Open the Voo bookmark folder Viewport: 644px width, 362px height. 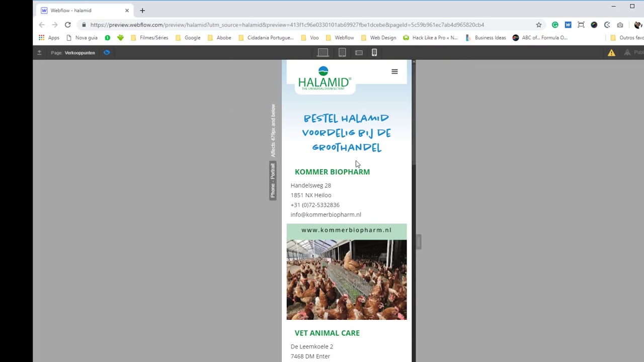click(309, 38)
